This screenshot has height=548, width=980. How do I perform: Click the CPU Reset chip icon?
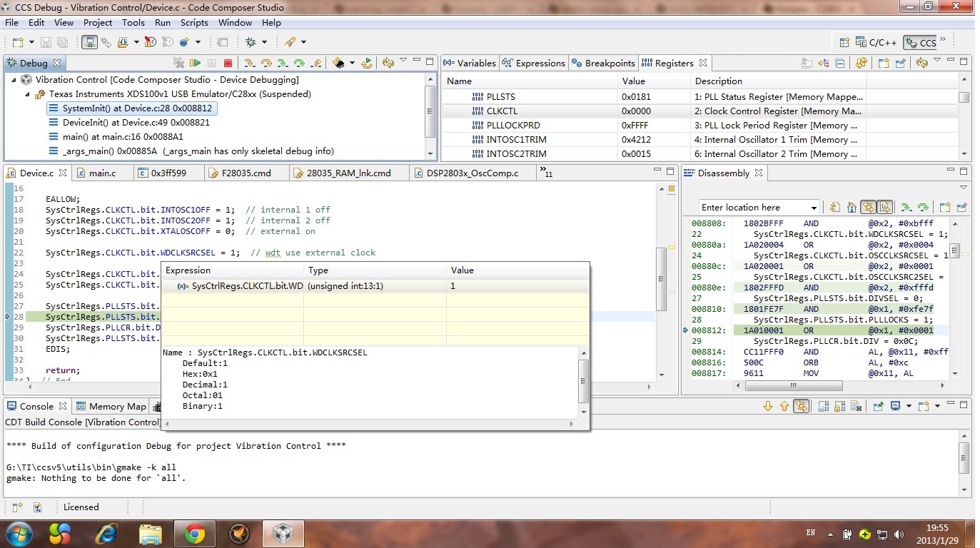(x=338, y=63)
